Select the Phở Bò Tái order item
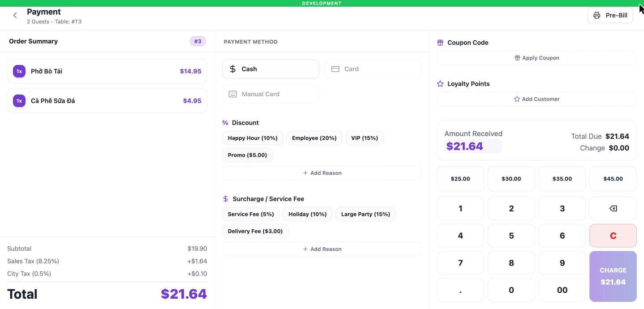 (x=107, y=71)
